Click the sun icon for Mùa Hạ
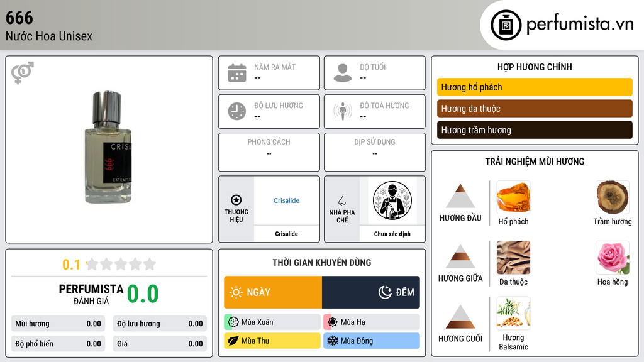Viewport: 644px width, 362px height. tap(333, 322)
